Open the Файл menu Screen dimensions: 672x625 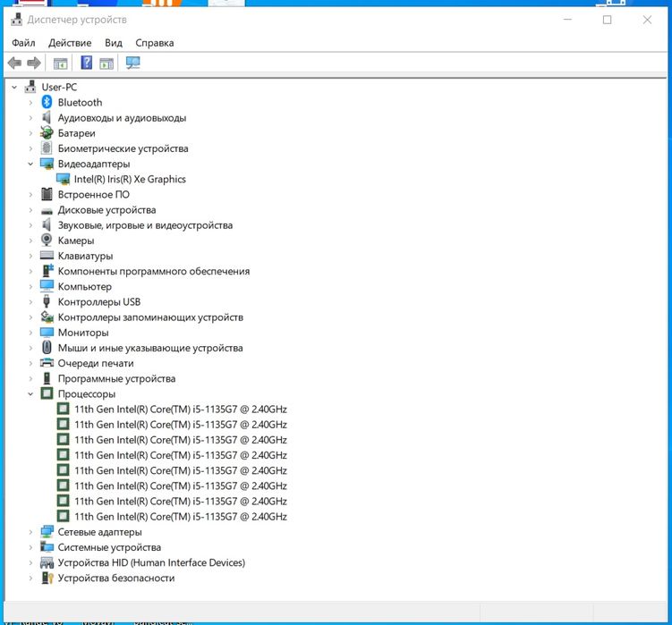click(23, 43)
